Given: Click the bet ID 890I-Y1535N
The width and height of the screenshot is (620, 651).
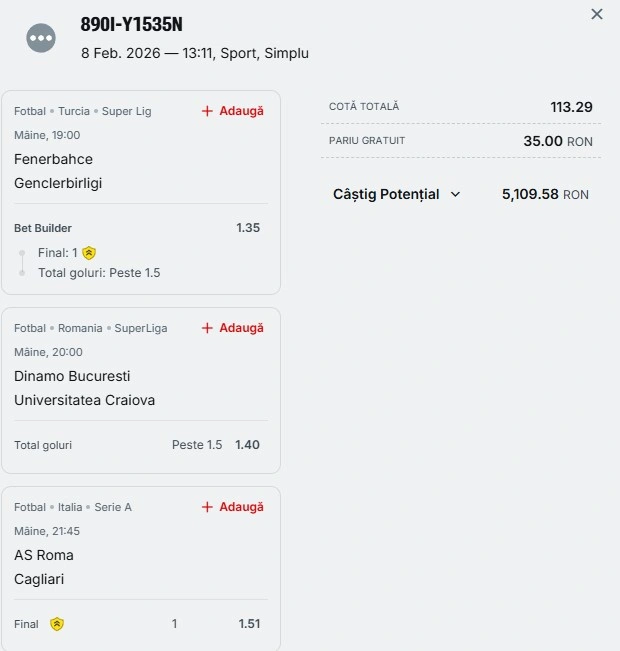Looking at the screenshot, I should [131, 25].
